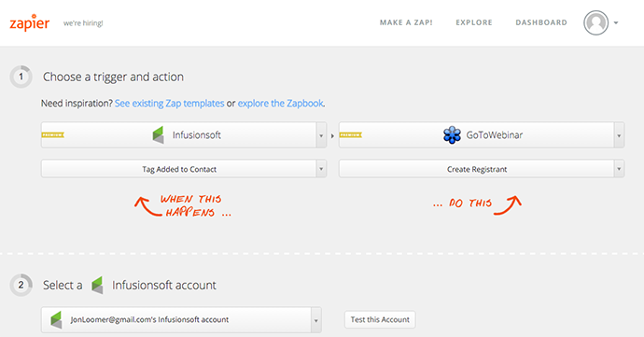Open the Create Registrant dropdown arrow

(619, 169)
